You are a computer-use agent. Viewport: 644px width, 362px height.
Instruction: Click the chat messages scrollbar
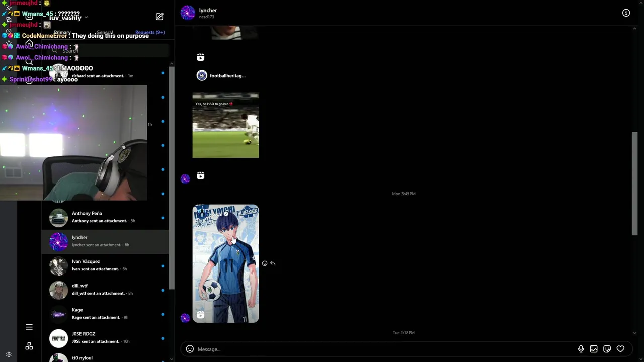(634, 183)
